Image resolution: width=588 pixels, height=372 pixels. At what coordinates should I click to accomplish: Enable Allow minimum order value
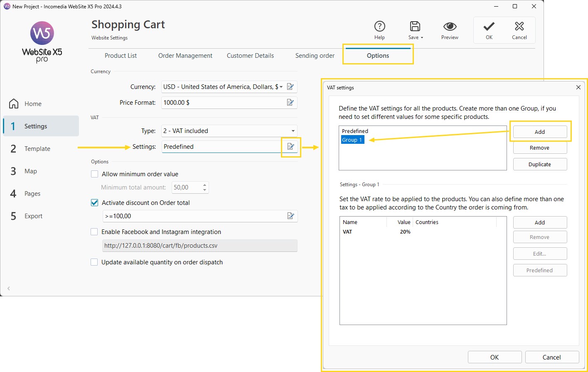point(95,174)
